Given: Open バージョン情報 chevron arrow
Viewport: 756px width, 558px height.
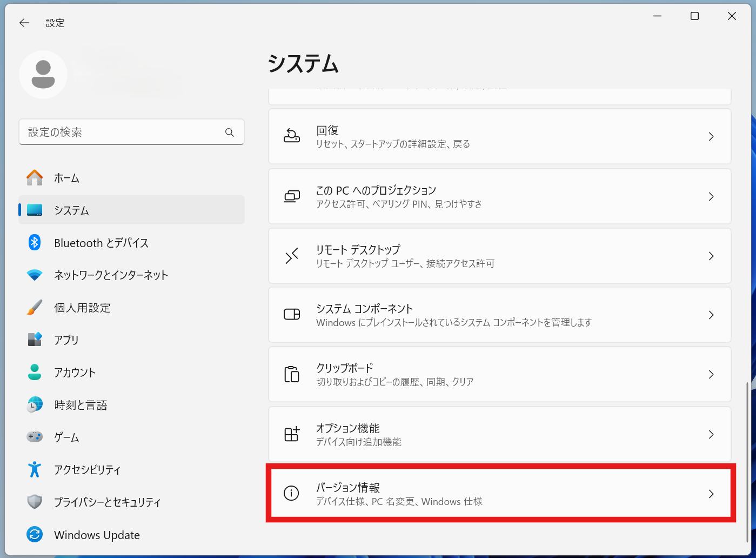Looking at the screenshot, I should click(711, 494).
